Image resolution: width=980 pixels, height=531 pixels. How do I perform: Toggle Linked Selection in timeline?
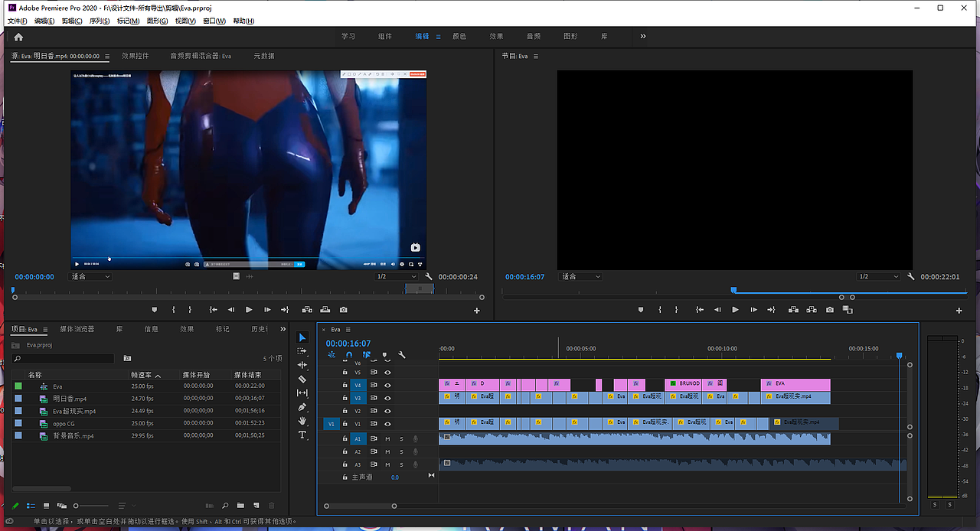pos(367,355)
